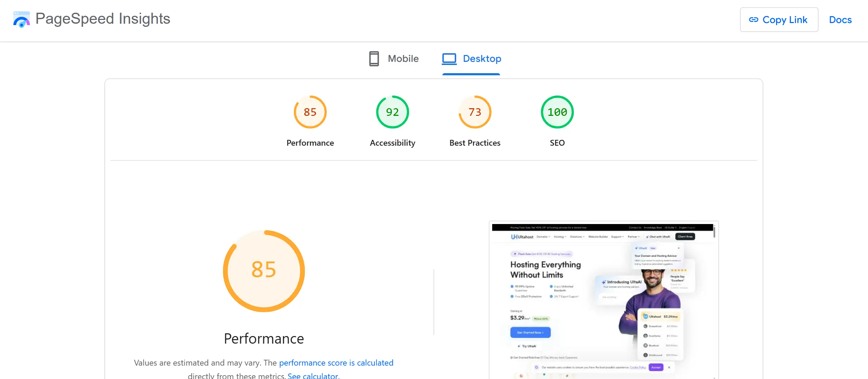Open 'performance score is calculated' link
Image resolution: width=868 pixels, height=379 pixels.
pyautogui.click(x=336, y=363)
